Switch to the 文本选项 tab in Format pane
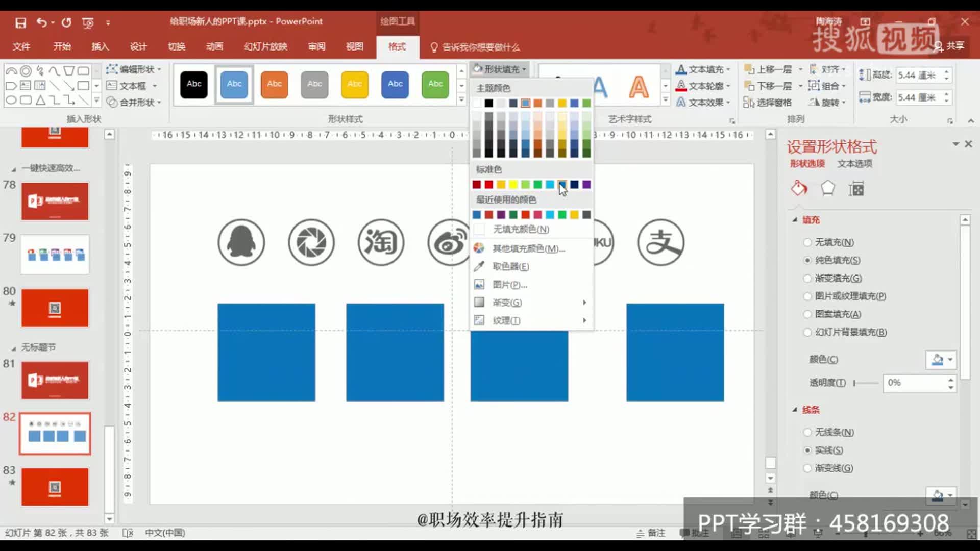 (854, 164)
